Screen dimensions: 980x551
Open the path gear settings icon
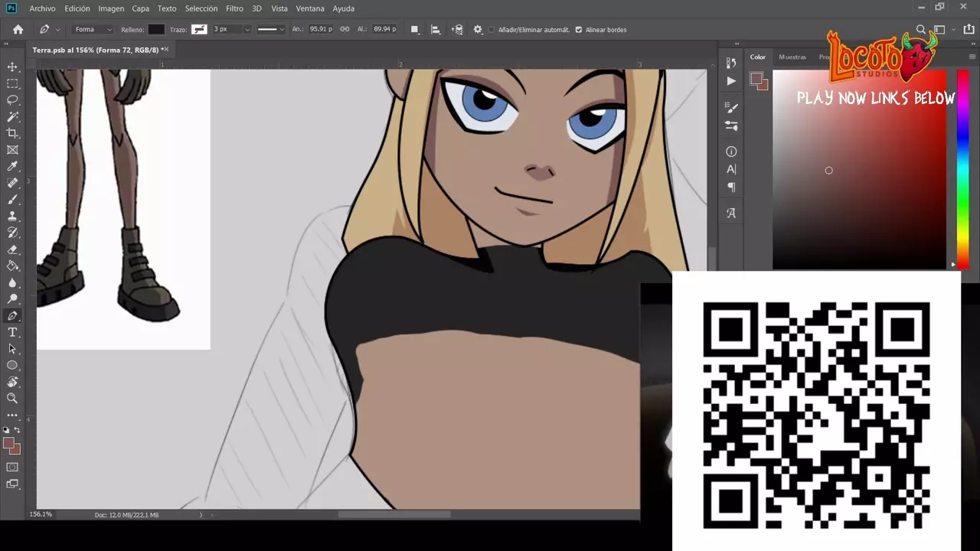click(478, 30)
